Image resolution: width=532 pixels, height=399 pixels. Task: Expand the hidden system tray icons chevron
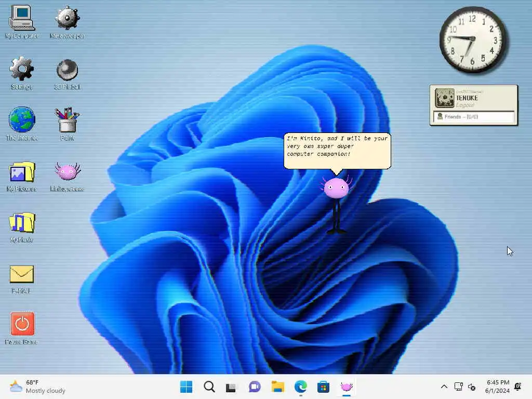(444, 387)
